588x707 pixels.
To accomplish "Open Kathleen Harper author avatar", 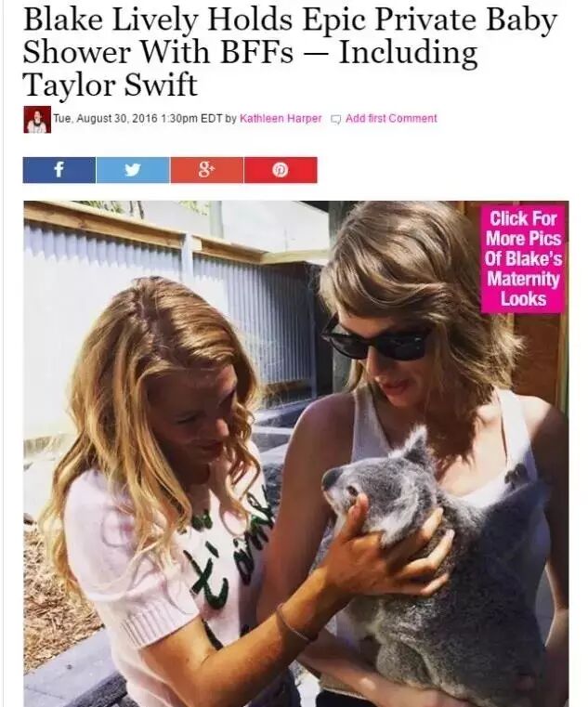I will tap(37, 120).
